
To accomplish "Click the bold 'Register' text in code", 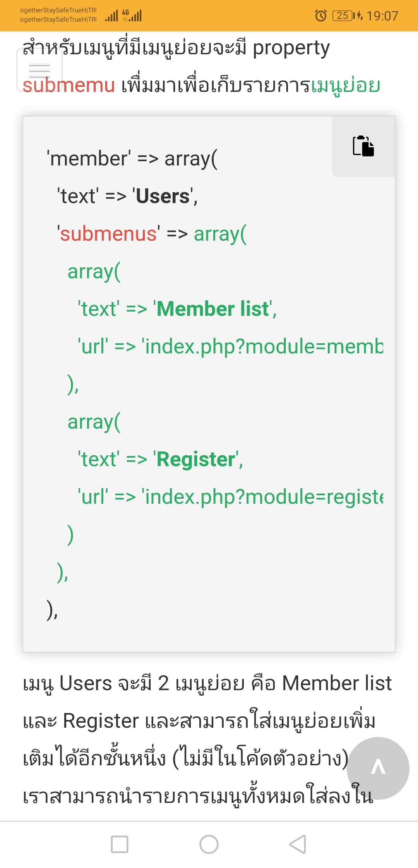I will (196, 459).
